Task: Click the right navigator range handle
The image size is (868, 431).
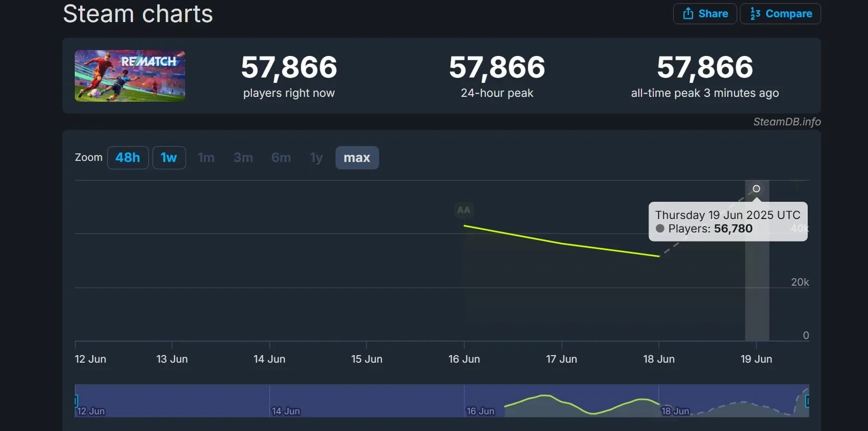Action: 807,401
